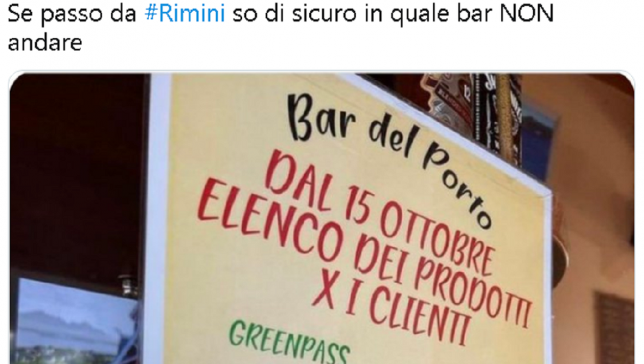
Task: Open the #Rimini hashtag link
Action: (x=185, y=14)
